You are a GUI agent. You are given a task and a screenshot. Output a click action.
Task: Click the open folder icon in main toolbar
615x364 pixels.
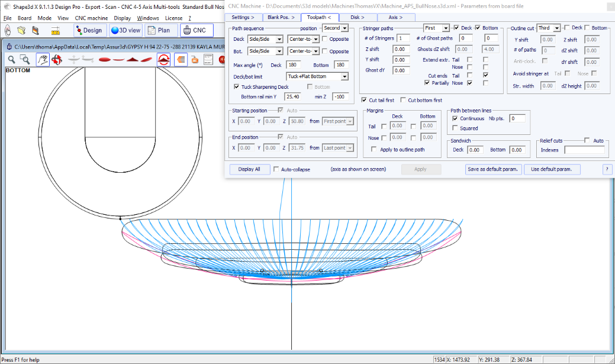[21, 30]
